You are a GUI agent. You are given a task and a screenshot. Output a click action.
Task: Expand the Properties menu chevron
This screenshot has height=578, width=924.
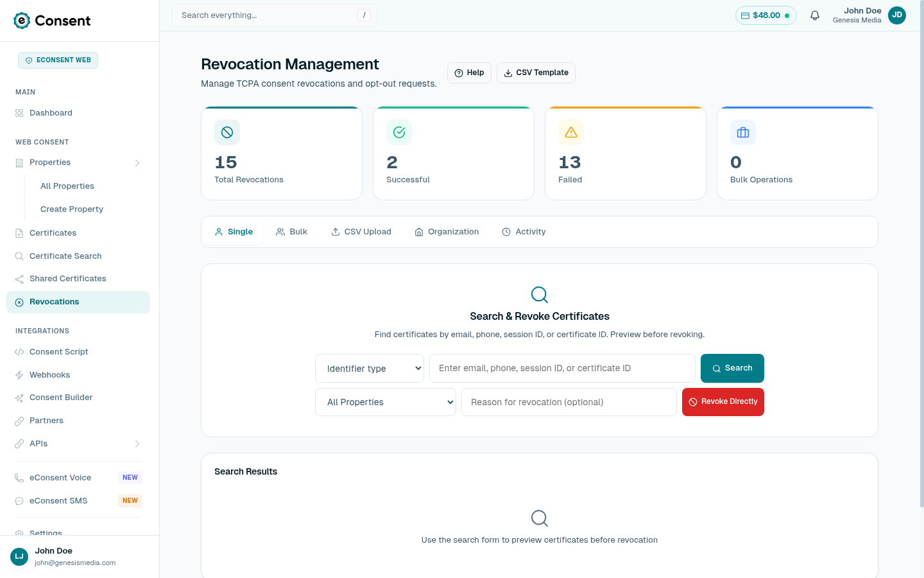pyautogui.click(x=137, y=163)
